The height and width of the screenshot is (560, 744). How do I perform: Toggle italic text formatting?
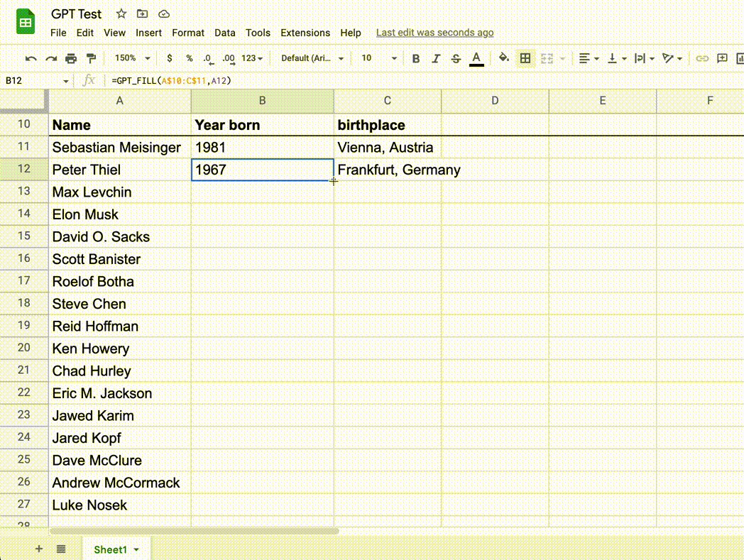(436, 58)
